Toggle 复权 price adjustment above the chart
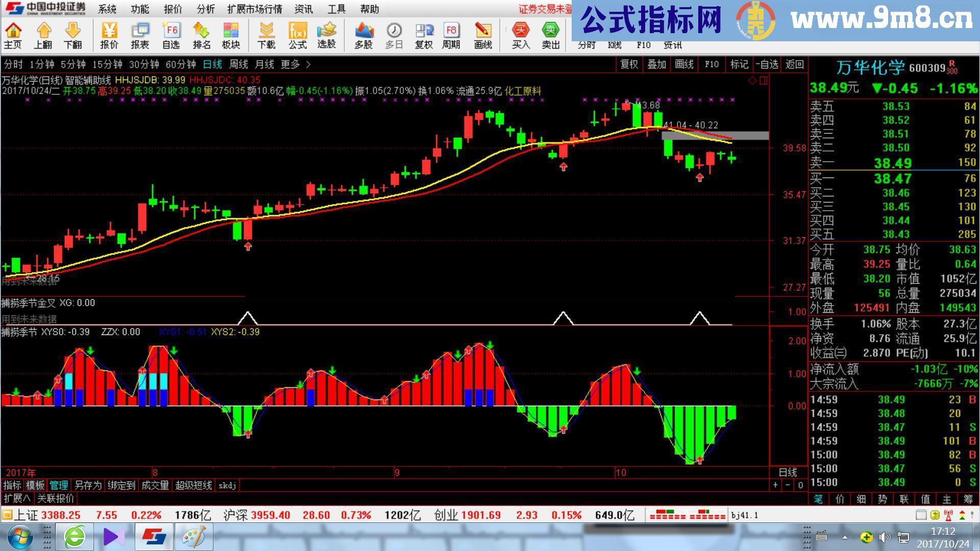This screenshot has width=980, height=551. (x=629, y=65)
